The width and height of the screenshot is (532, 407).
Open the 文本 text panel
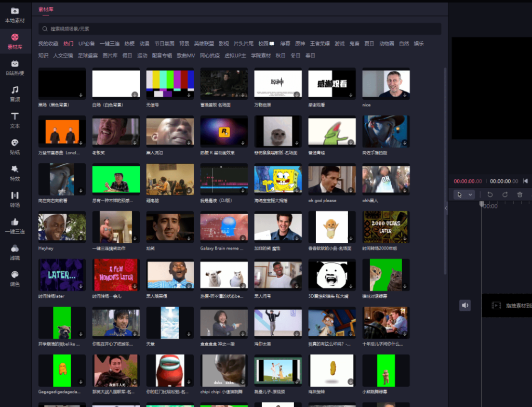pyautogui.click(x=15, y=121)
